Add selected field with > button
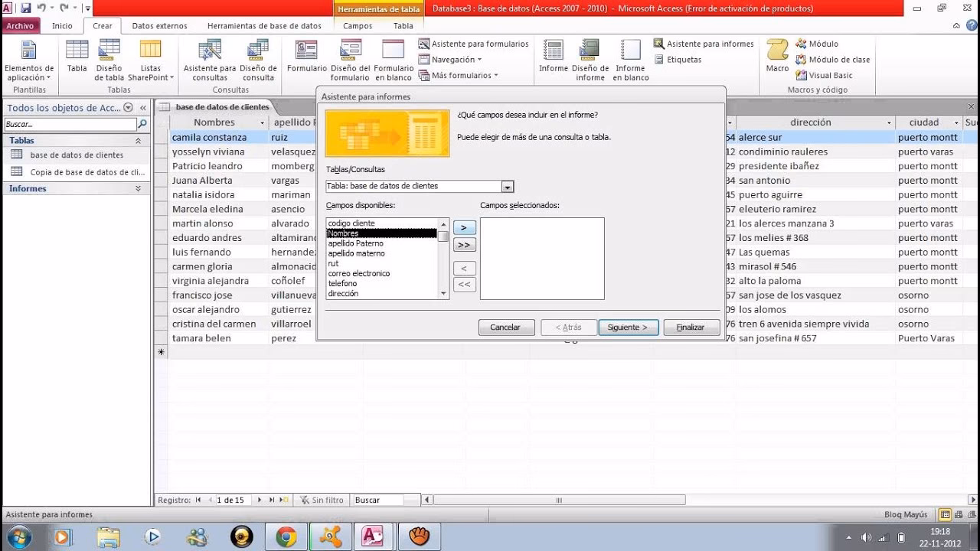980x551 pixels. click(464, 228)
